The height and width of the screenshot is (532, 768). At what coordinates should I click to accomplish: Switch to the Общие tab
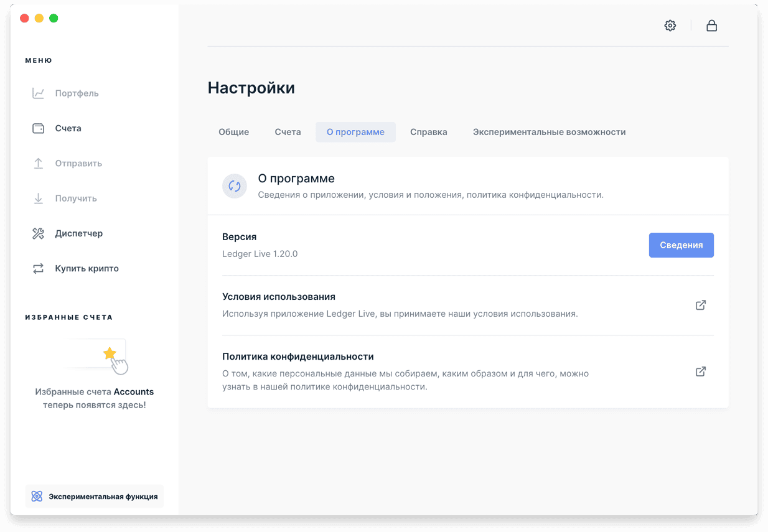[234, 132]
